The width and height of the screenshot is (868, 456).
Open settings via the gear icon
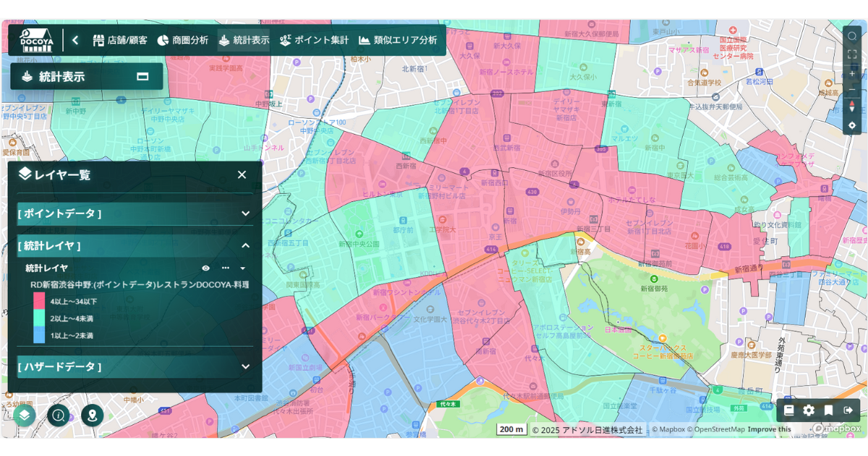[809, 410]
